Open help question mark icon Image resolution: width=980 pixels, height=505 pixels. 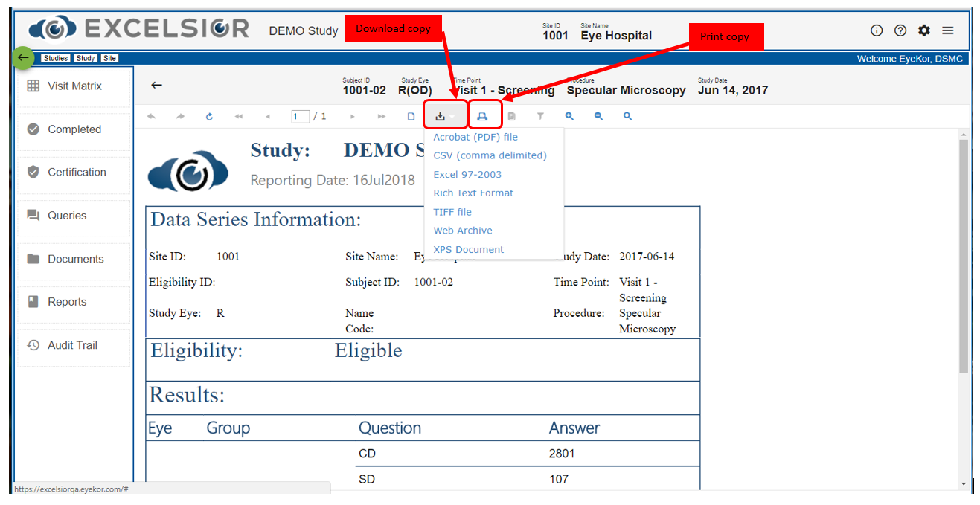[x=900, y=30]
